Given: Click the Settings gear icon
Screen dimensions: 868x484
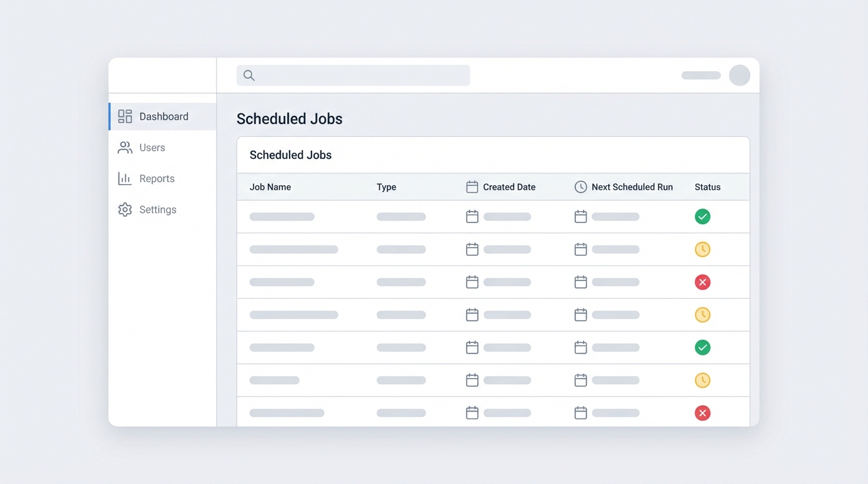Looking at the screenshot, I should [x=124, y=209].
